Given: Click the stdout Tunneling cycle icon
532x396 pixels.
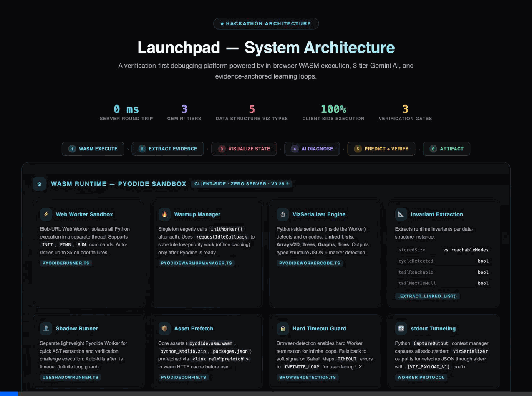Looking at the screenshot, I should point(401,328).
